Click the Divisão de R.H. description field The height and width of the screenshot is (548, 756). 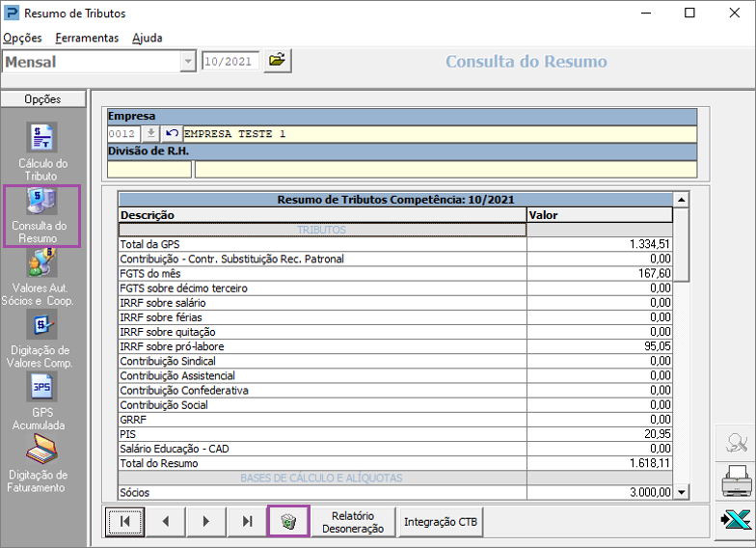[445, 170]
